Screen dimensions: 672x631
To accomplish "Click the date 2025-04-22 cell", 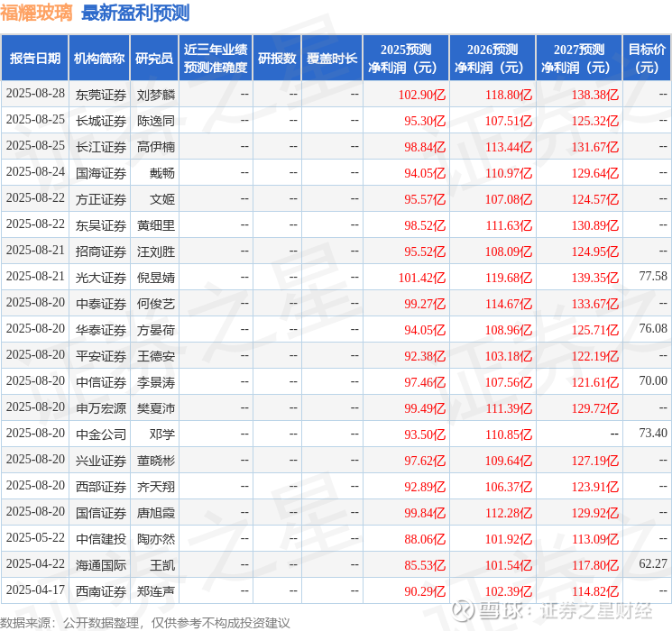I will click(35, 563).
